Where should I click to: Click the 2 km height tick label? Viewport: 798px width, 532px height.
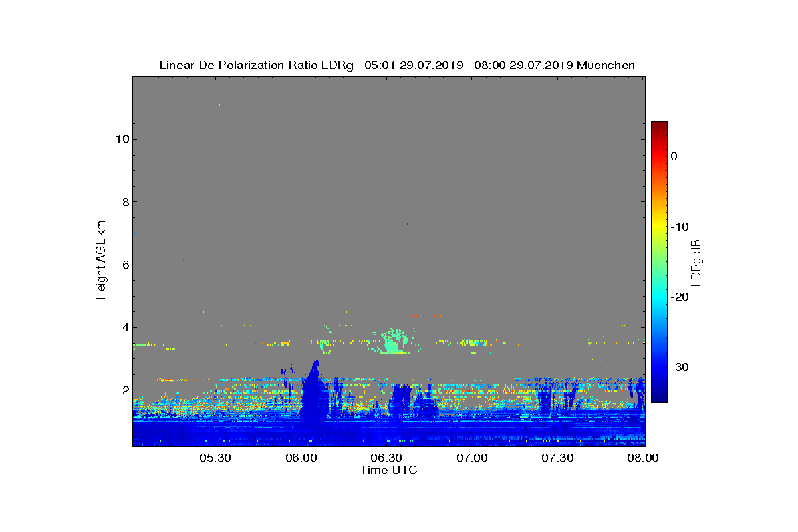(x=125, y=390)
